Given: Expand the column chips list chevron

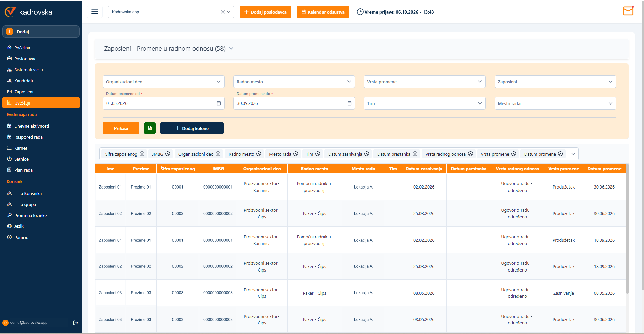Looking at the screenshot, I should click(x=573, y=154).
